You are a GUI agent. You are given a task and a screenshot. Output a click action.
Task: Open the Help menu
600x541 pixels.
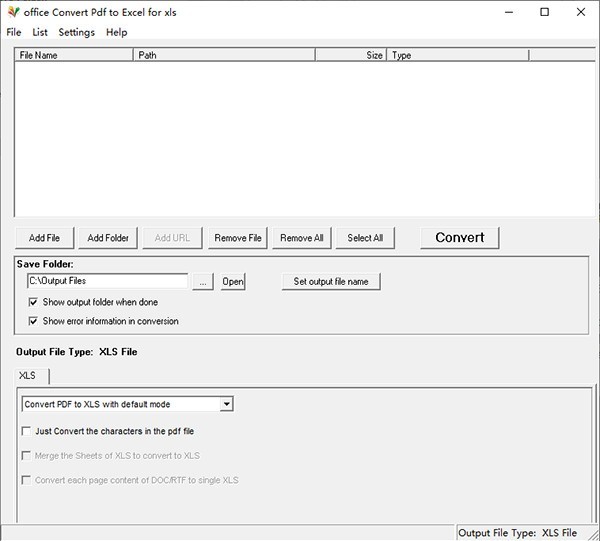[117, 33]
